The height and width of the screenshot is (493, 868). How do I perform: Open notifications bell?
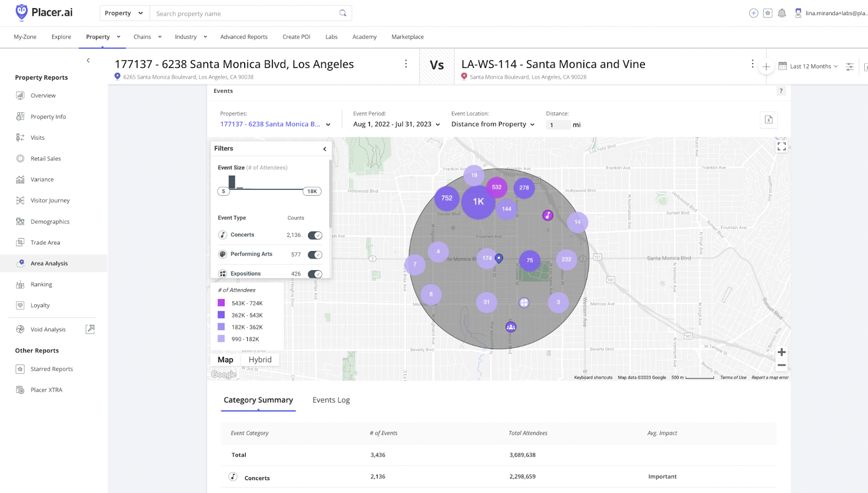tap(782, 13)
